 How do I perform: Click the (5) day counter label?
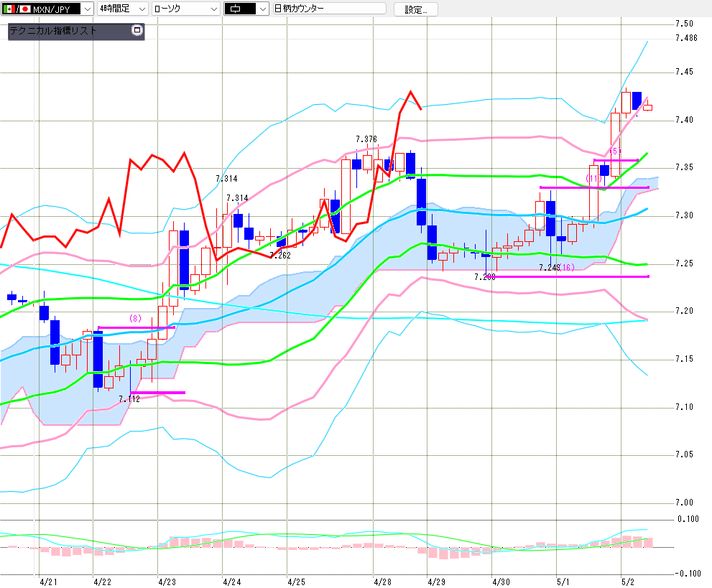tap(615, 151)
